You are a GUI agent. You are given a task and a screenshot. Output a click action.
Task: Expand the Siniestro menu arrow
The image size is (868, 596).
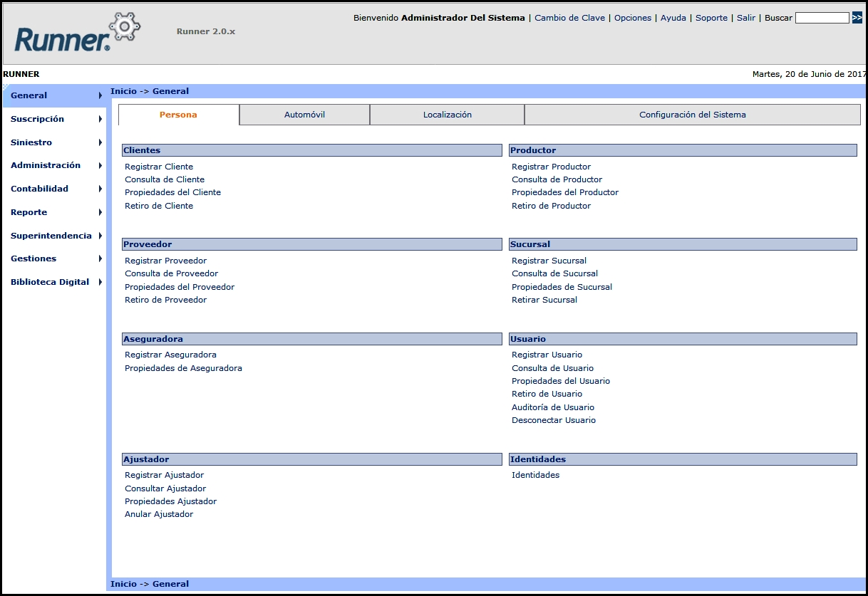(100, 142)
